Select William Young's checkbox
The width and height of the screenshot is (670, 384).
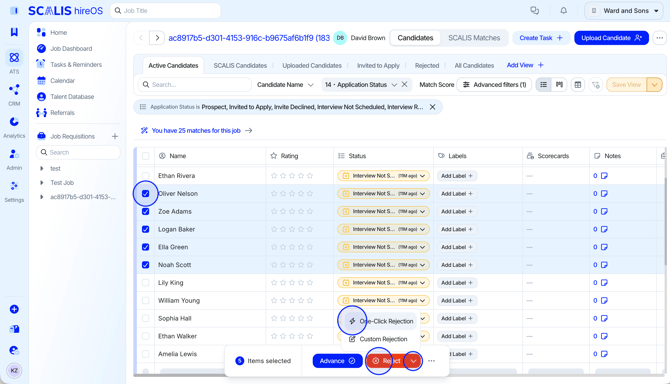point(146,301)
